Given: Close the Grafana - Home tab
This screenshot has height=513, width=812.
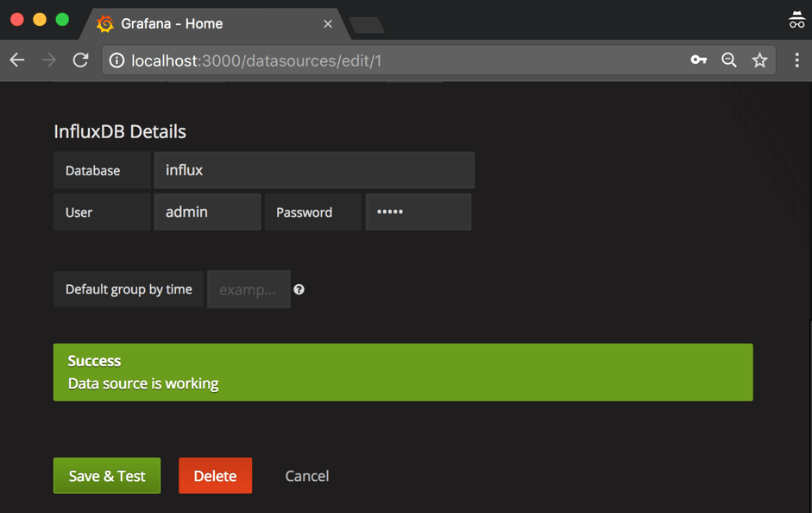Looking at the screenshot, I should click(328, 24).
